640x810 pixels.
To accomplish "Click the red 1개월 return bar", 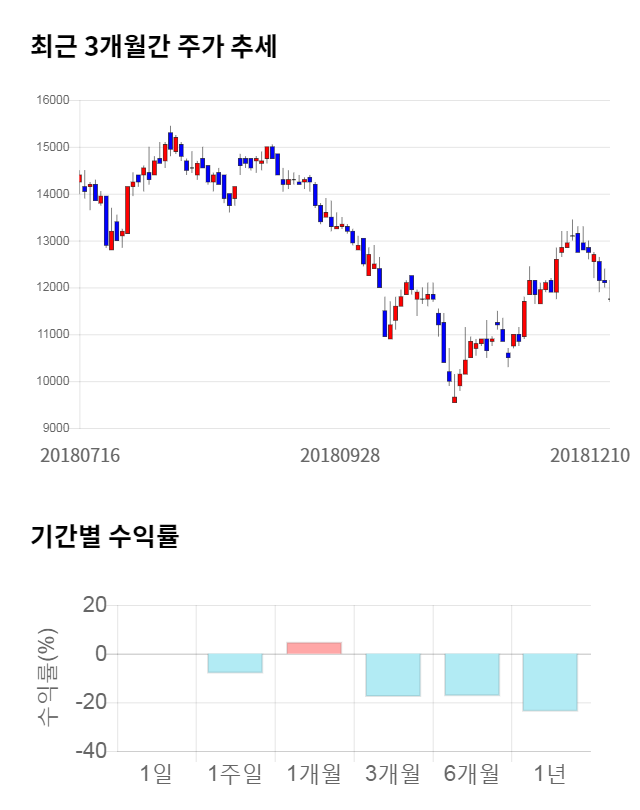I will (x=314, y=648).
